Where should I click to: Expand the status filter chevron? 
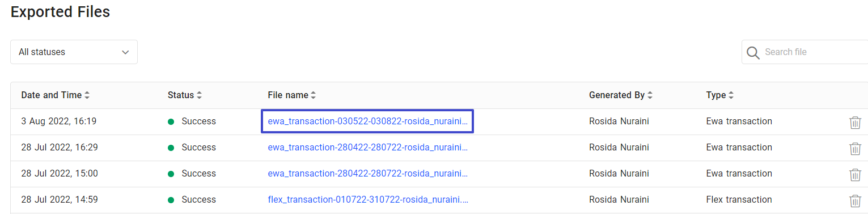click(125, 52)
